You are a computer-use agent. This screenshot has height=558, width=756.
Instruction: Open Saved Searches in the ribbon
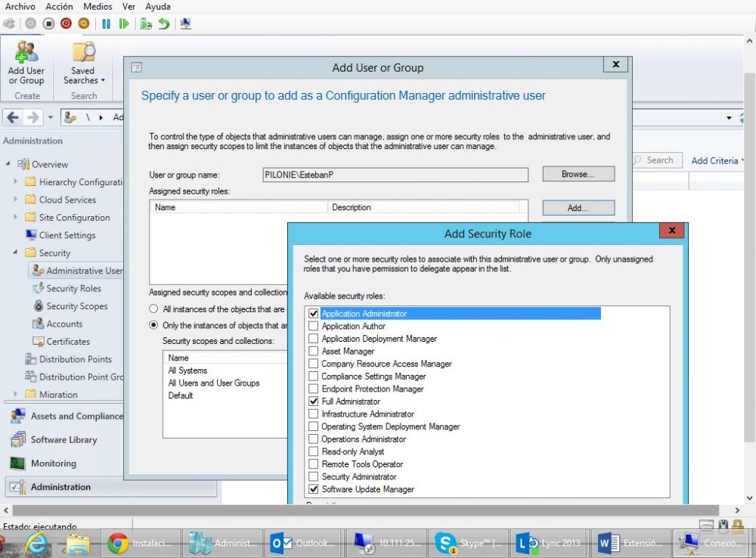[84, 64]
